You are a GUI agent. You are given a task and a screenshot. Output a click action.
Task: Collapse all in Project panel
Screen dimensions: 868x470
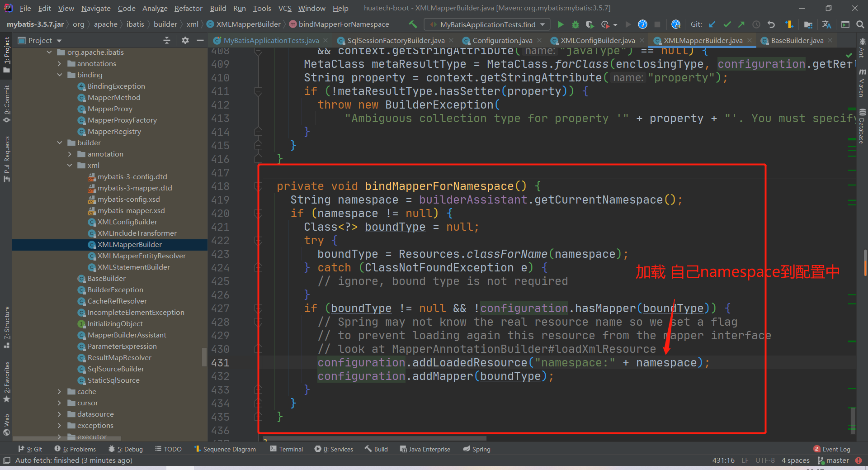pyautogui.click(x=166, y=40)
